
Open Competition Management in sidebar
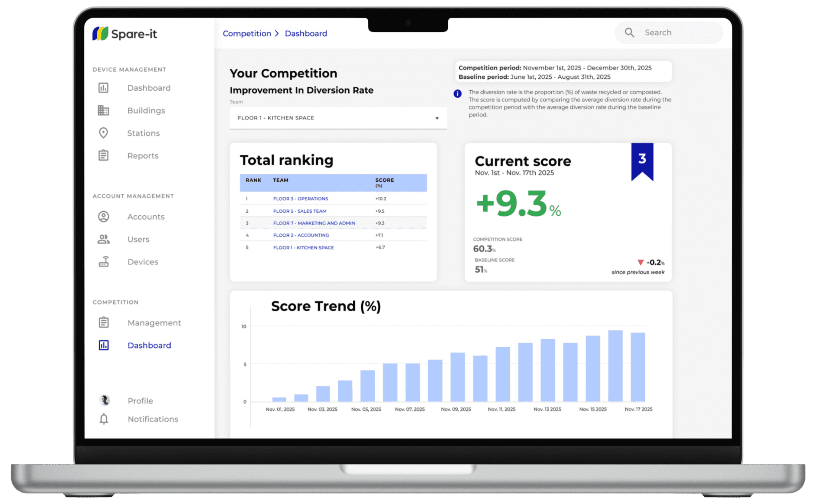click(x=154, y=323)
